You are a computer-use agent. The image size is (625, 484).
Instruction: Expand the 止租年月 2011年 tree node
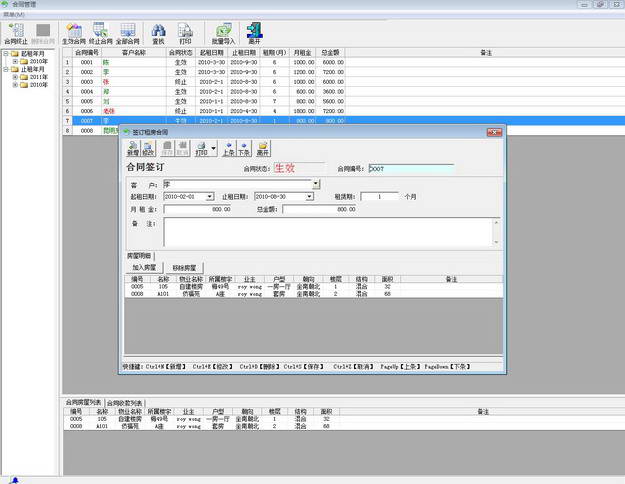point(15,77)
